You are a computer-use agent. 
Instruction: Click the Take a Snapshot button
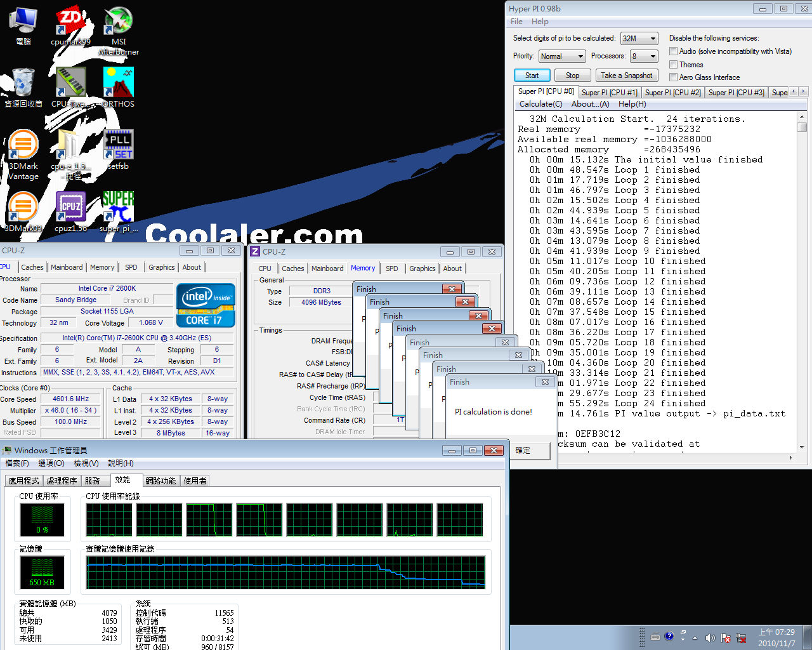[626, 76]
